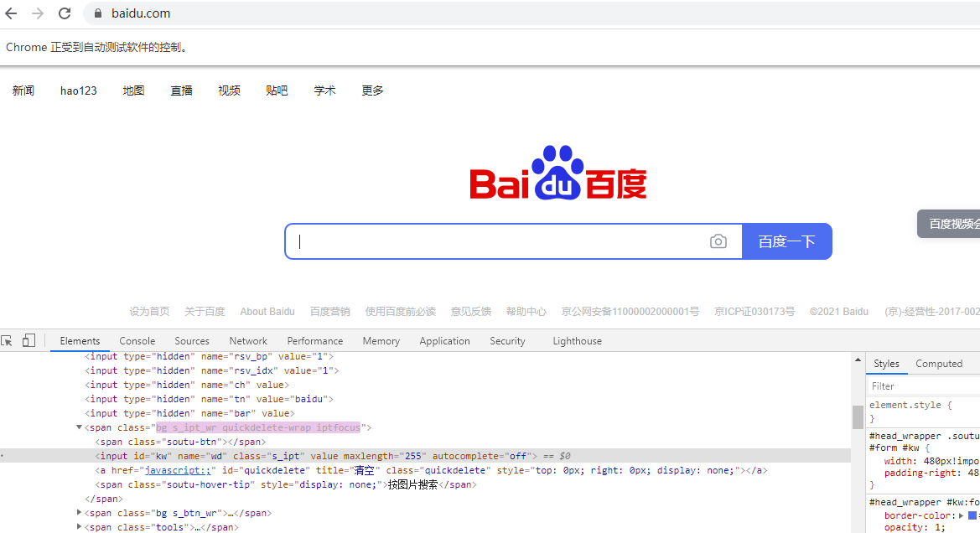Click the Styles Filter input field

tap(924, 386)
